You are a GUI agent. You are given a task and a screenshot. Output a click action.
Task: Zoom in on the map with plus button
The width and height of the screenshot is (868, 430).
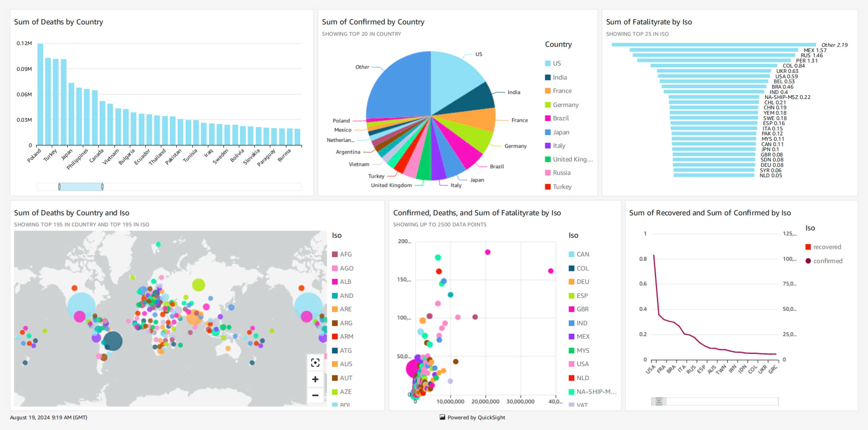coord(315,379)
